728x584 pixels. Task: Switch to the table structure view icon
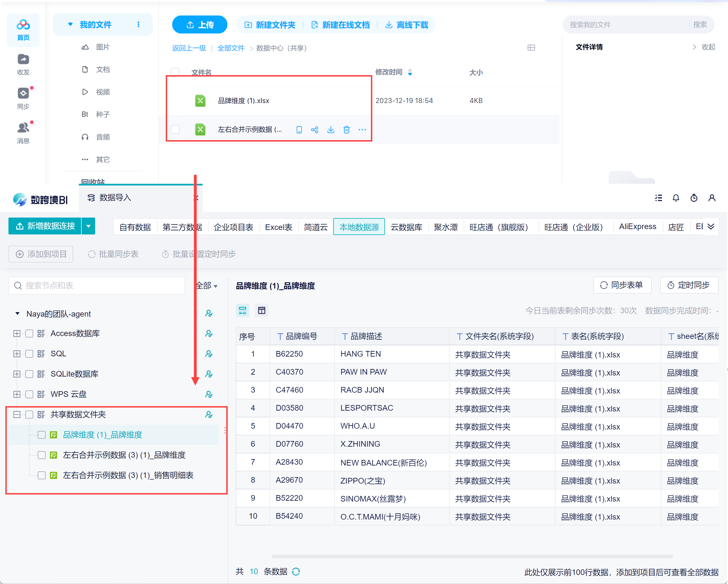[x=261, y=310]
